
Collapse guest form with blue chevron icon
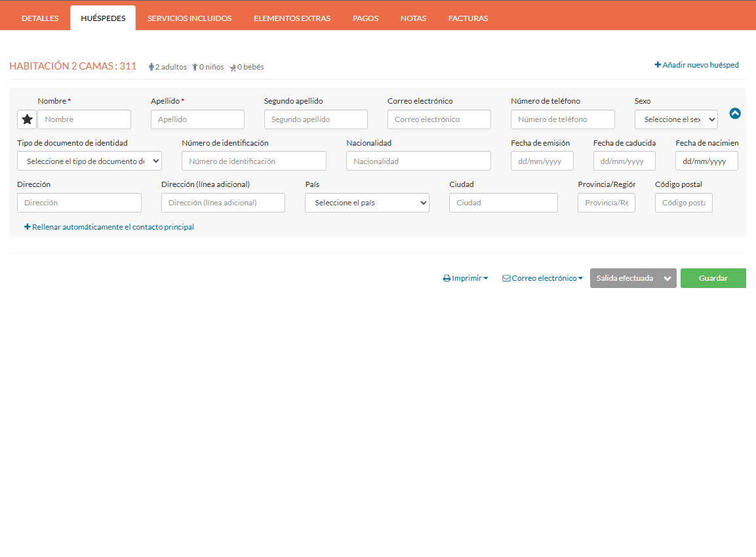click(735, 113)
